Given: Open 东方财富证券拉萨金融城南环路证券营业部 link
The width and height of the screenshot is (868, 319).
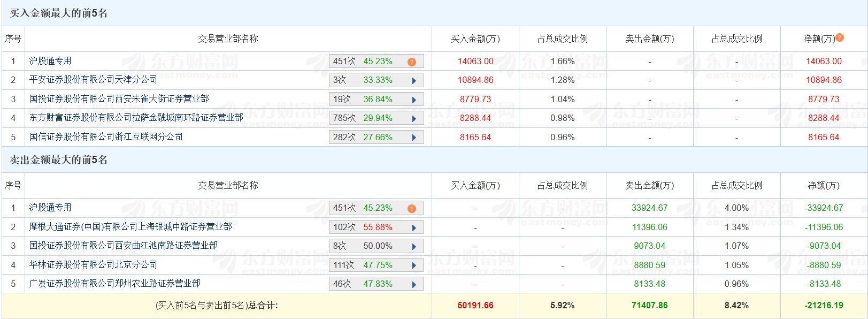Looking at the screenshot, I should (x=136, y=118).
